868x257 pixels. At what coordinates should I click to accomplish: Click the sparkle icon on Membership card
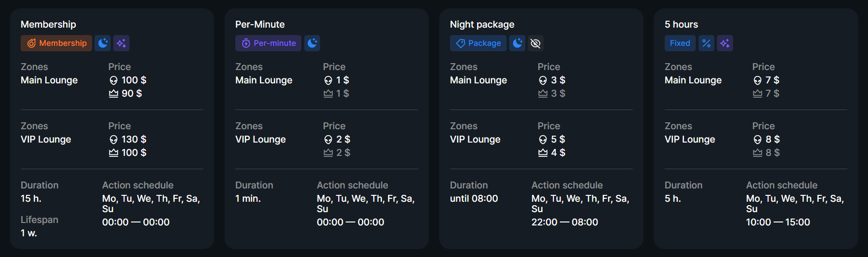[x=121, y=43]
